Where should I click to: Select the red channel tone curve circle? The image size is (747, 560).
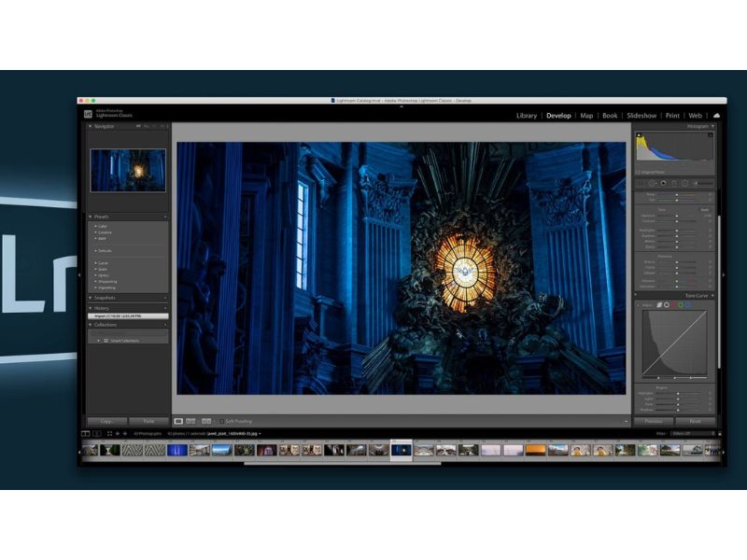(x=673, y=305)
